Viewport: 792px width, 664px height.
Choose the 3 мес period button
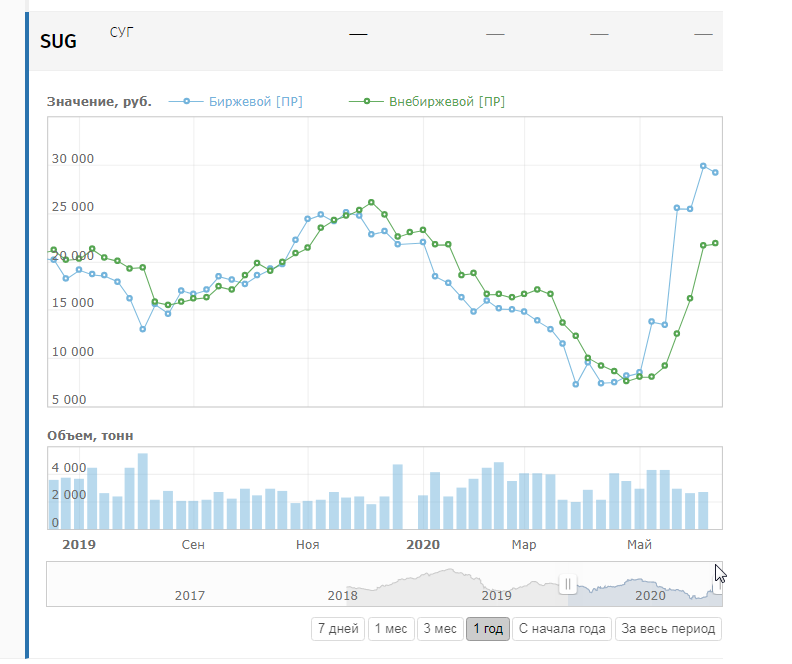click(440, 629)
